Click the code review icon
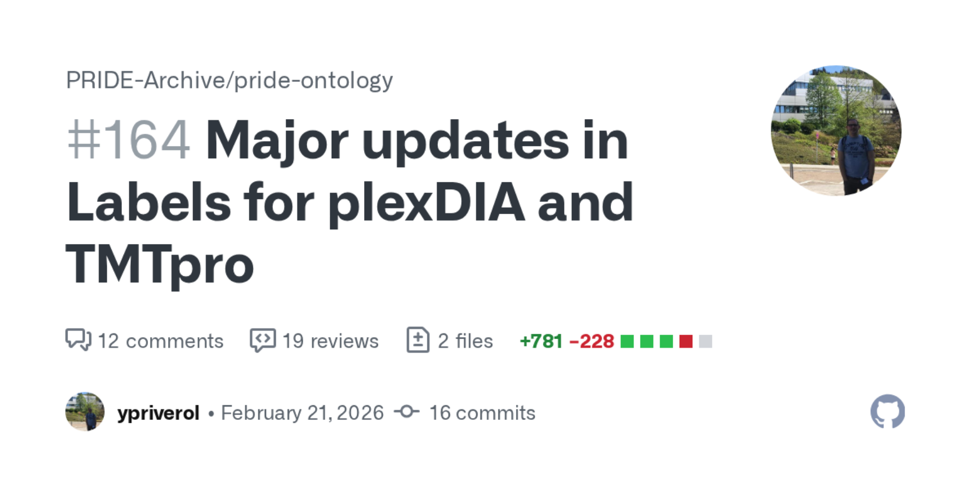 [x=263, y=340]
